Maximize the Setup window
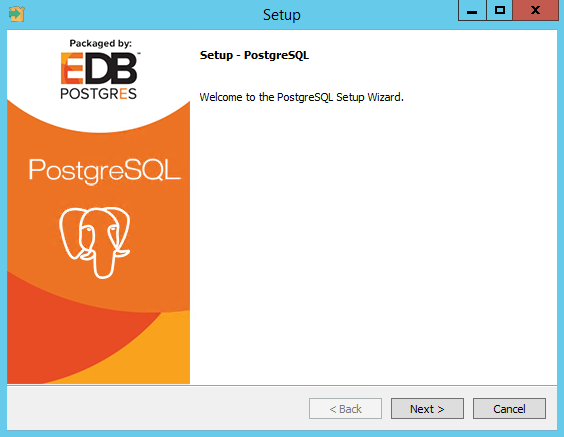Screen dimensions: 564x437 [x=500, y=10]
